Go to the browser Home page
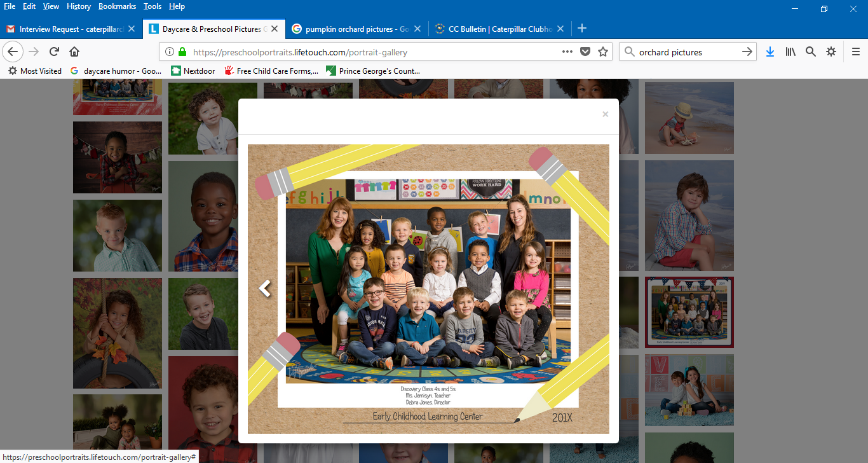The image size is (868, 463). point(74,52)
